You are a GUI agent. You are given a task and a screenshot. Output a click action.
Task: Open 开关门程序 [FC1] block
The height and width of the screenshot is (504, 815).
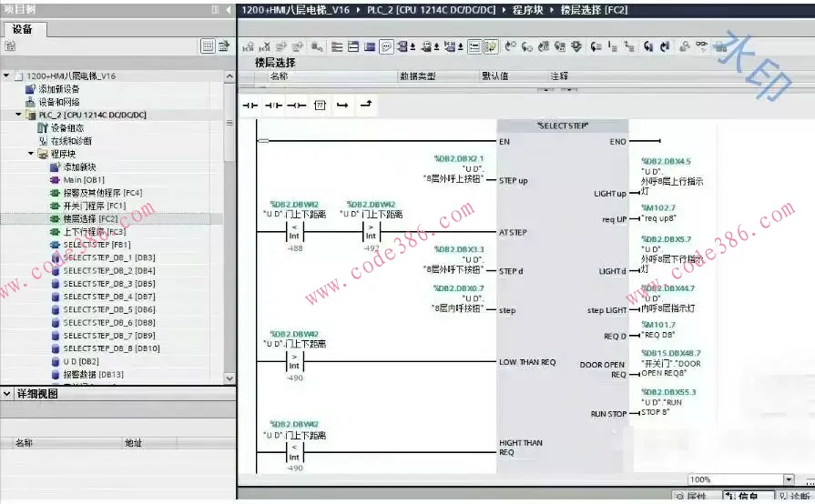click(94, 206)
